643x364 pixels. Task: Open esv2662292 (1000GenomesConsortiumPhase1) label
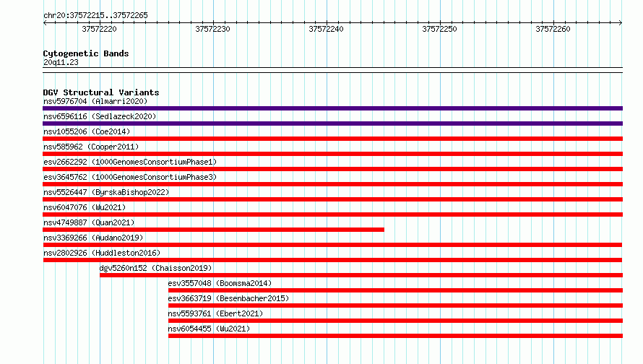pos(130,162)
